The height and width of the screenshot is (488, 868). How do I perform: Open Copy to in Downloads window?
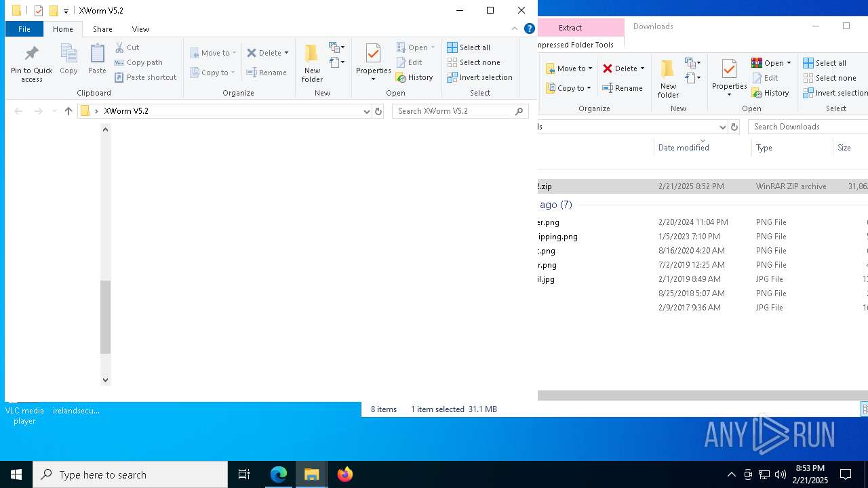pos(568,88)
